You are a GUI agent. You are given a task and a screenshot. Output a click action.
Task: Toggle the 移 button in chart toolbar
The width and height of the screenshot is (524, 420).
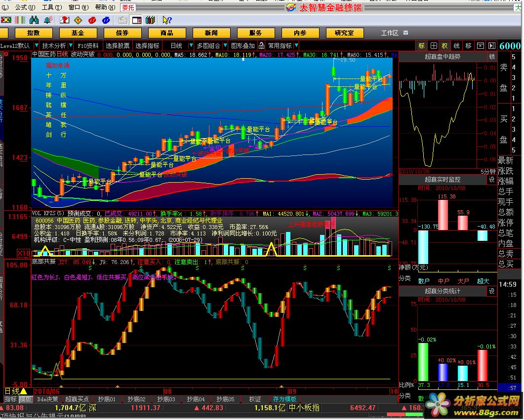click(x=469, y=46)
